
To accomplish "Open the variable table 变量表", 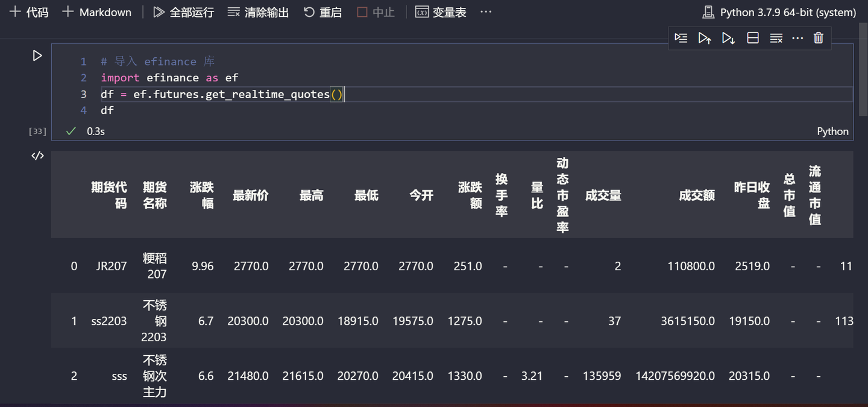I will click(x=441, y=11).
